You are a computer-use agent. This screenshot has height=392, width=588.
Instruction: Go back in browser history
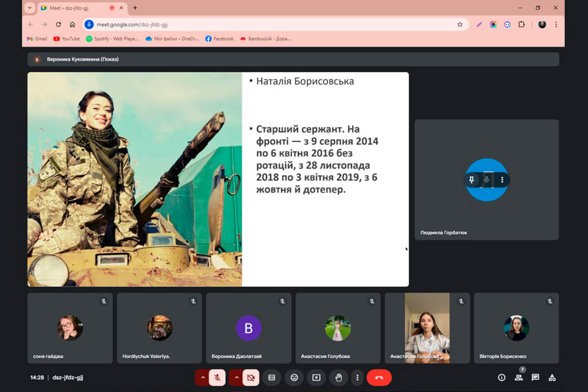(x=31, y=24)
